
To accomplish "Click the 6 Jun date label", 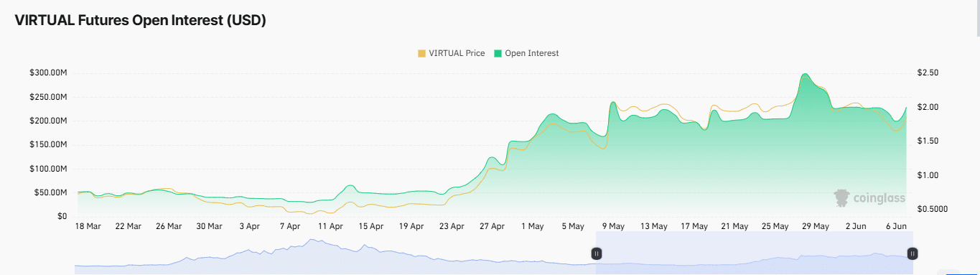I will click(x=896, y=226).
